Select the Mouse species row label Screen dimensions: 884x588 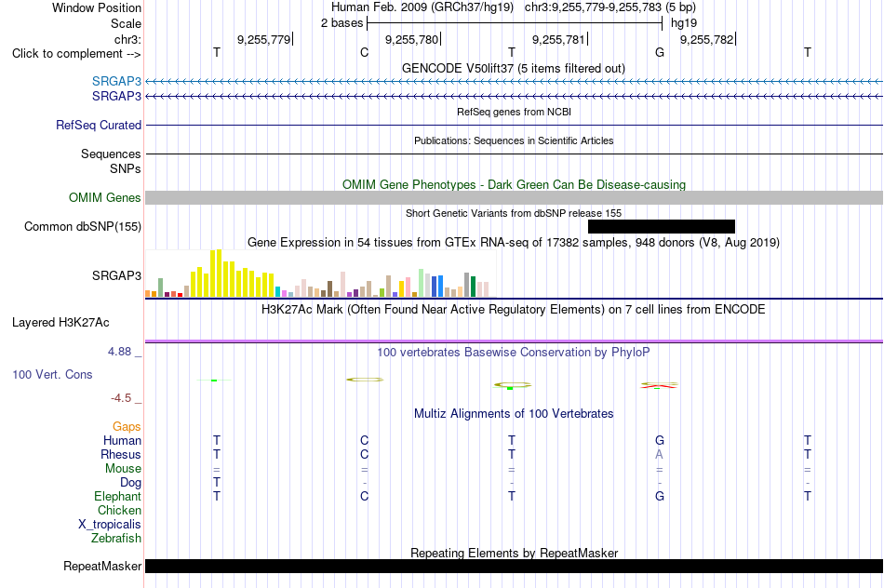[x=123, y=469]
